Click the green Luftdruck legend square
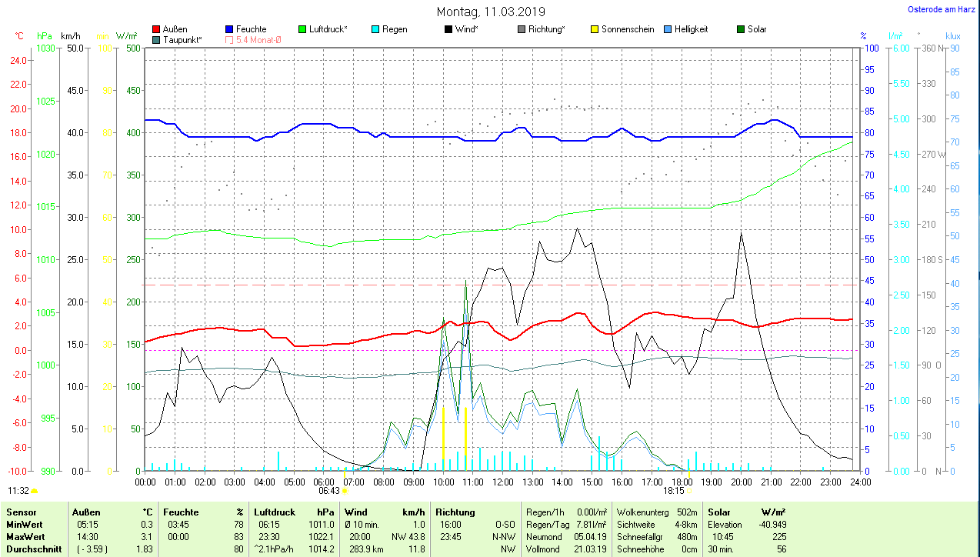This screenshot has height=557, width=980. point(302,29)
